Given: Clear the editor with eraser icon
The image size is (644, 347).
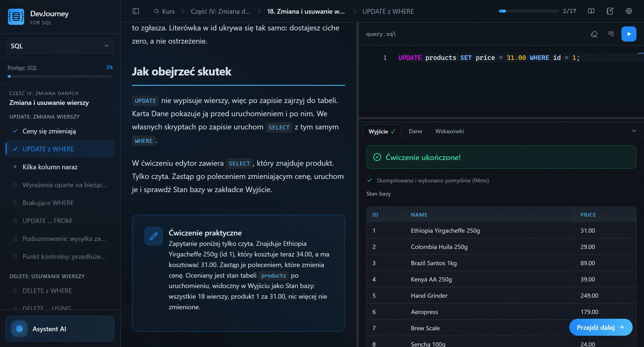Looking at the screenshot, I should pos(594,34).
